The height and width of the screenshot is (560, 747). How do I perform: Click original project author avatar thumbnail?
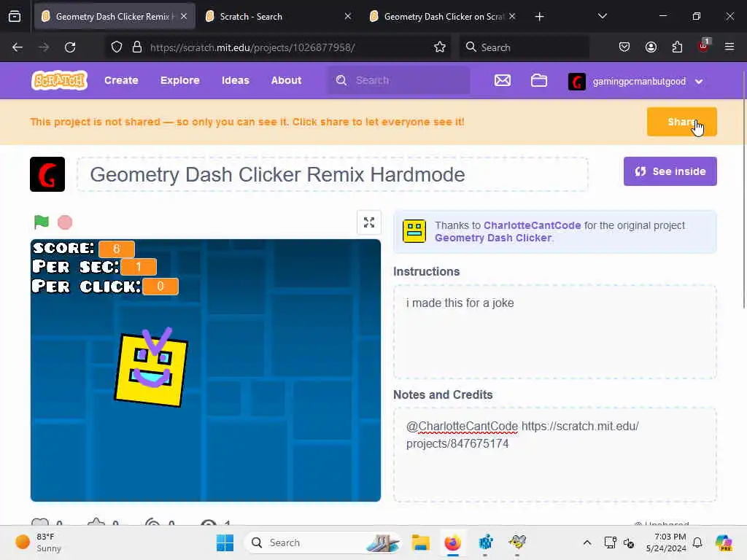pos(414,231)
